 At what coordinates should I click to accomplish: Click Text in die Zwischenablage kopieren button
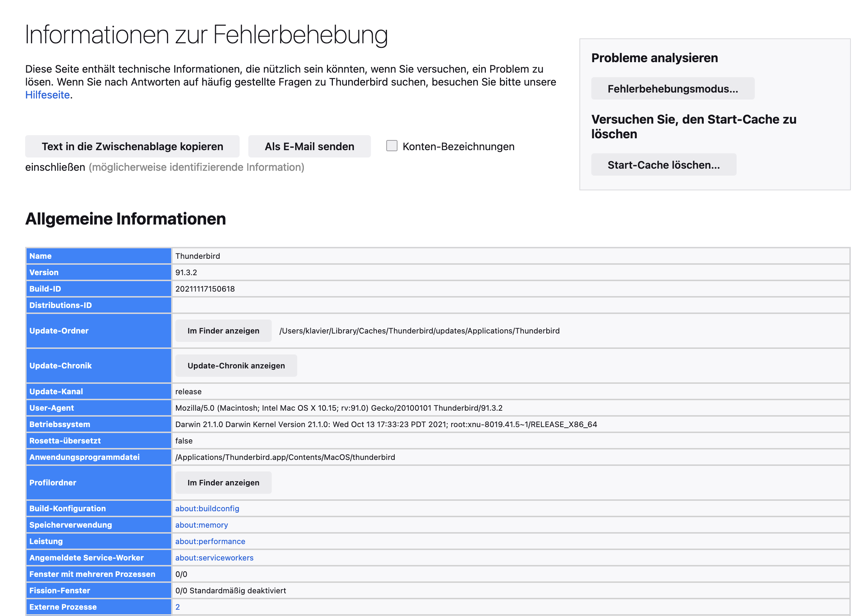click(132, 146)
